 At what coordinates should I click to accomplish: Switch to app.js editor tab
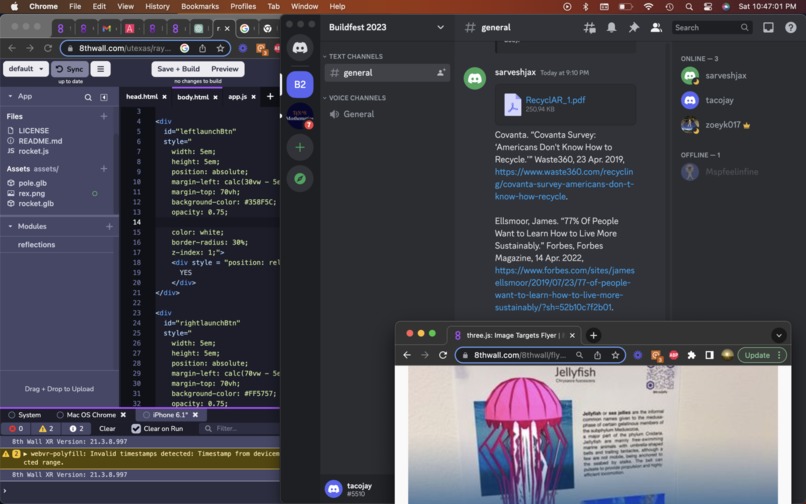click(237, 97)
